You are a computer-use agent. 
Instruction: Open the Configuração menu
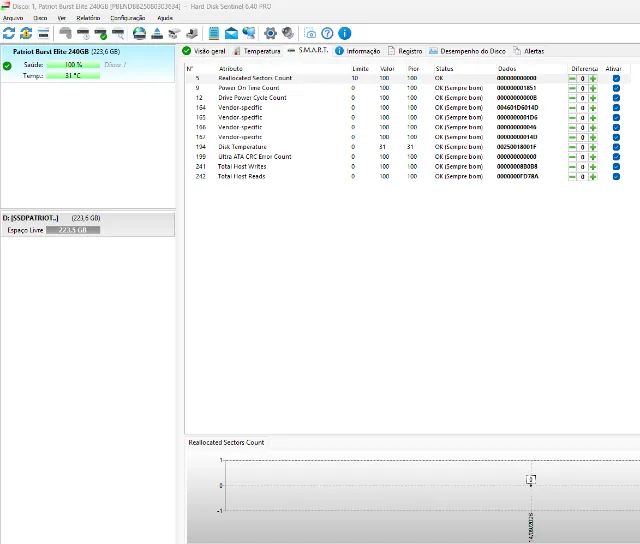pyautogui.click(x=128, y=18)
